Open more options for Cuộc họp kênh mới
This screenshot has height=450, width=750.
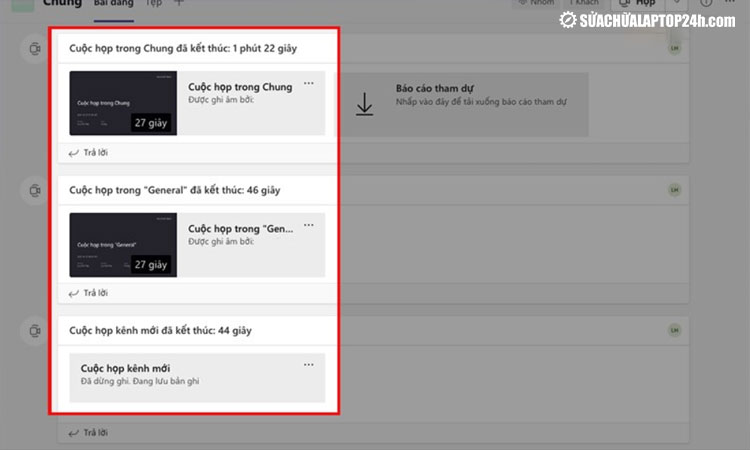308,366
